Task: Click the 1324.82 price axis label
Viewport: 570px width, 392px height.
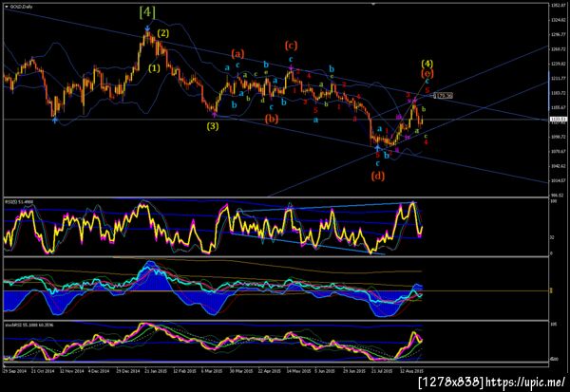Action: point(558,20)
